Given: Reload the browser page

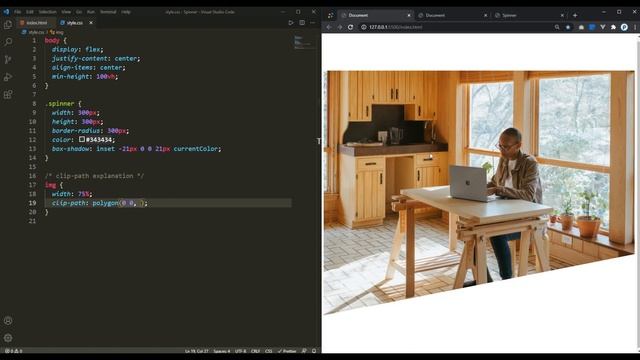Looking at the screenshot, I should point(350,27).
